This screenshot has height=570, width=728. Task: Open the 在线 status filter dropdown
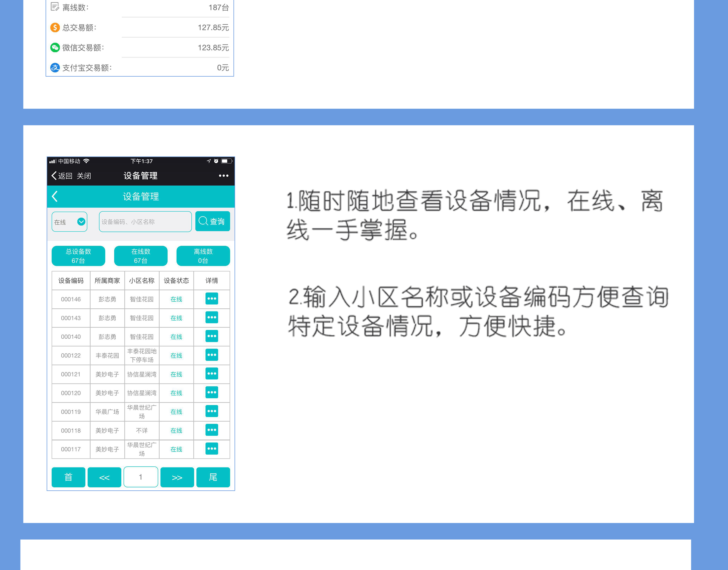coord(69,221)
